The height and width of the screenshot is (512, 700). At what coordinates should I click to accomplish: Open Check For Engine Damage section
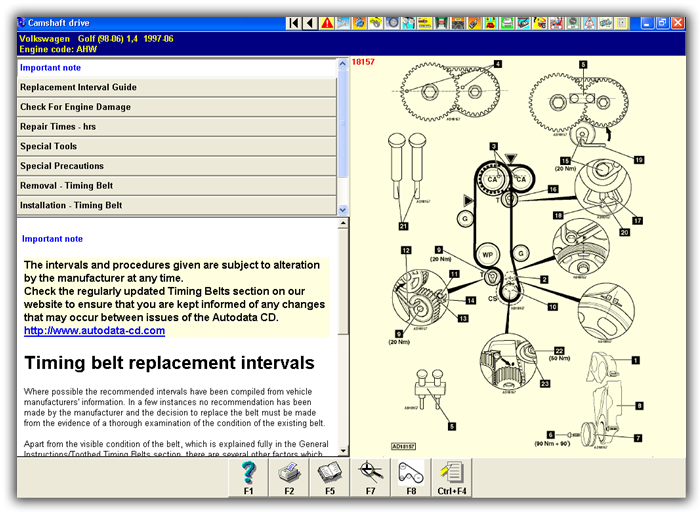tap(176, 107)
